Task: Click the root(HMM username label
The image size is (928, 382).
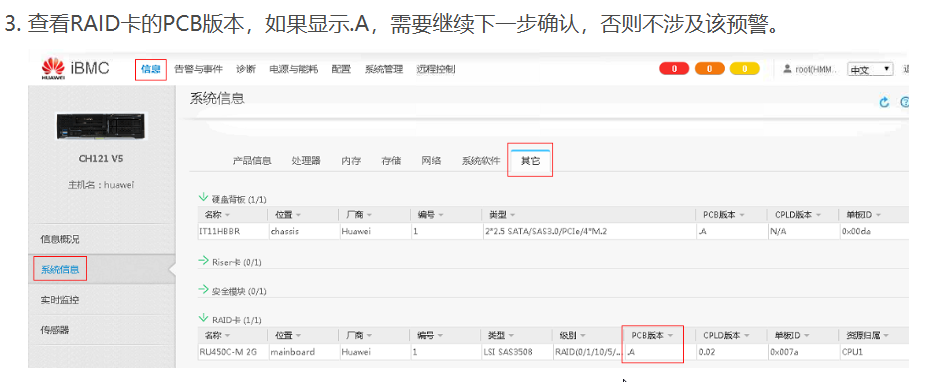Action: point(816,69)
